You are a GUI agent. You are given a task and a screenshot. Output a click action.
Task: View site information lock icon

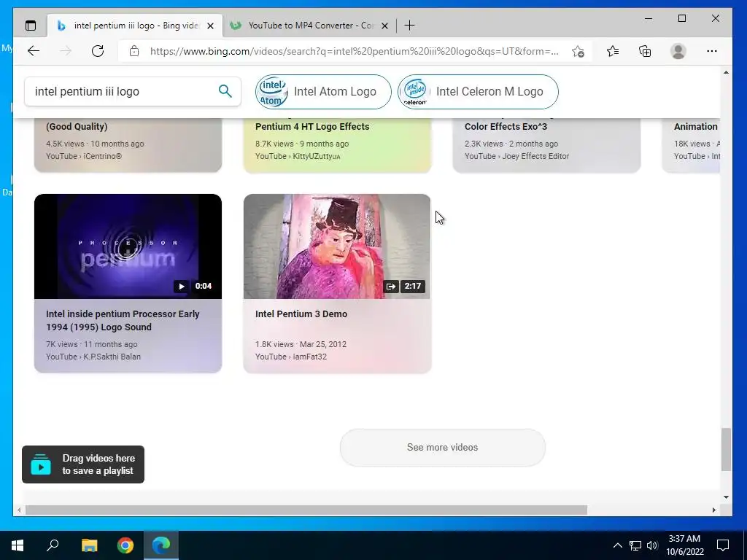click(x=134, y=51)
